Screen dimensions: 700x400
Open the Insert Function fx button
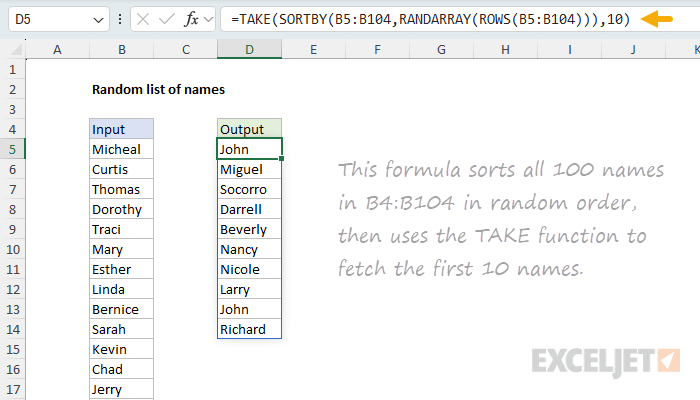click(192, 19)
